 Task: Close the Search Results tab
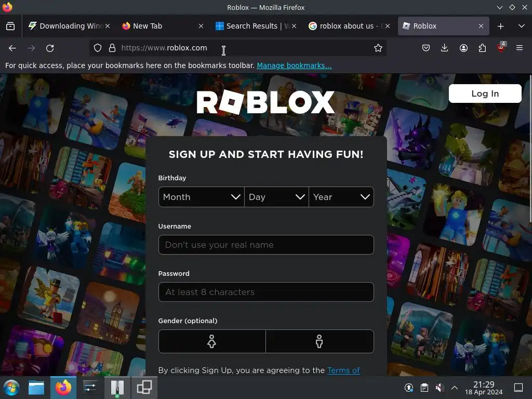tap(294, 26)
